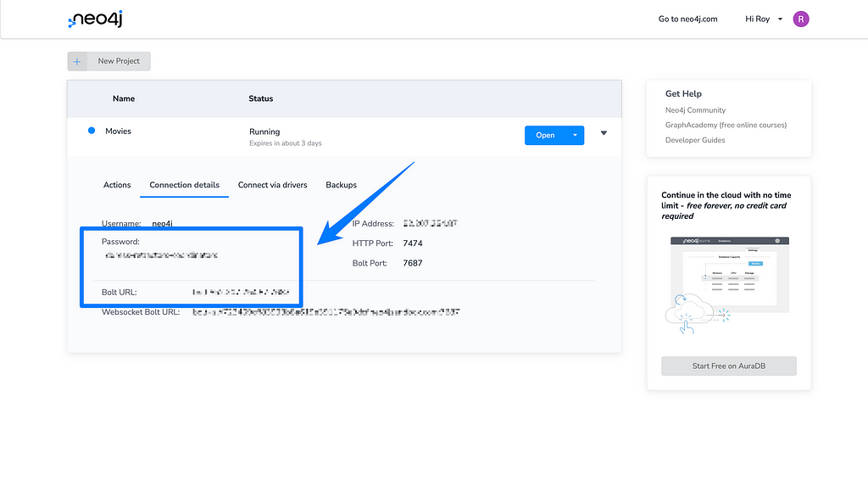
Task: Click the AuraDB preview thumbnail
Action: (728, 286)
